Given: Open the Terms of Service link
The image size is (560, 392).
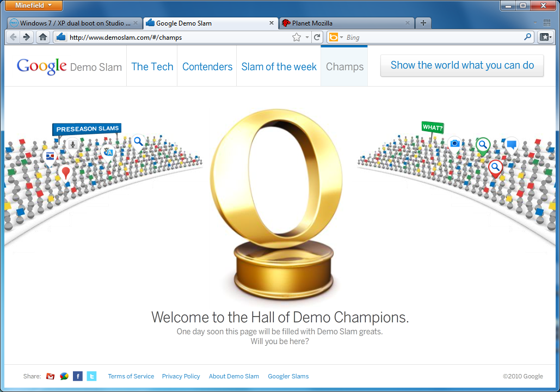Looking at the screenshot, I should coord(131,376).
